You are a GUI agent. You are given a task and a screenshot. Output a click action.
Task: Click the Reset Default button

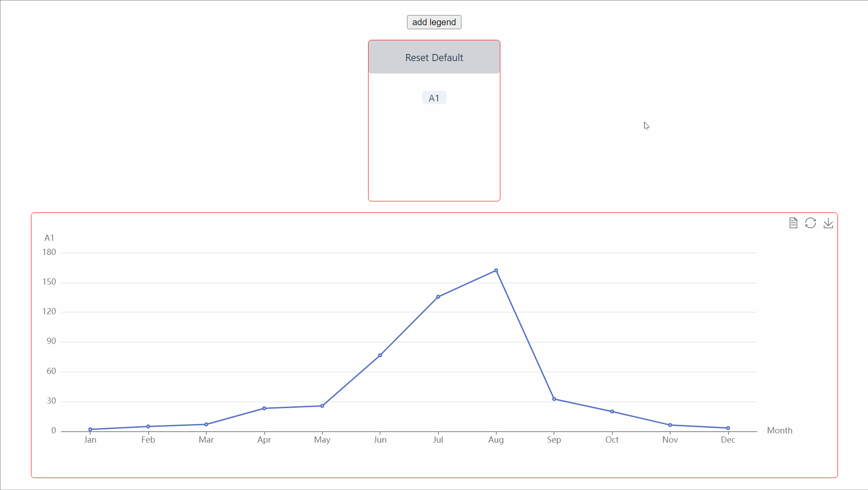click(434, 58)
